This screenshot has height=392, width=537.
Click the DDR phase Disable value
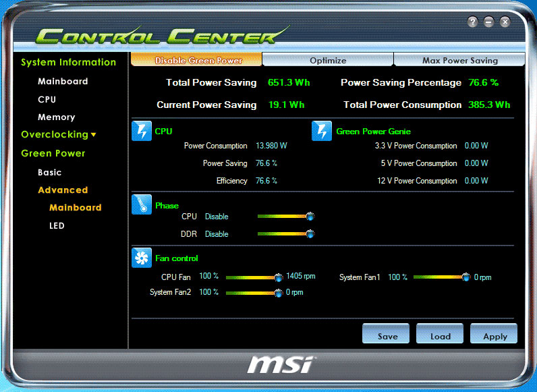pyautogui.click(x=217, y=234)
